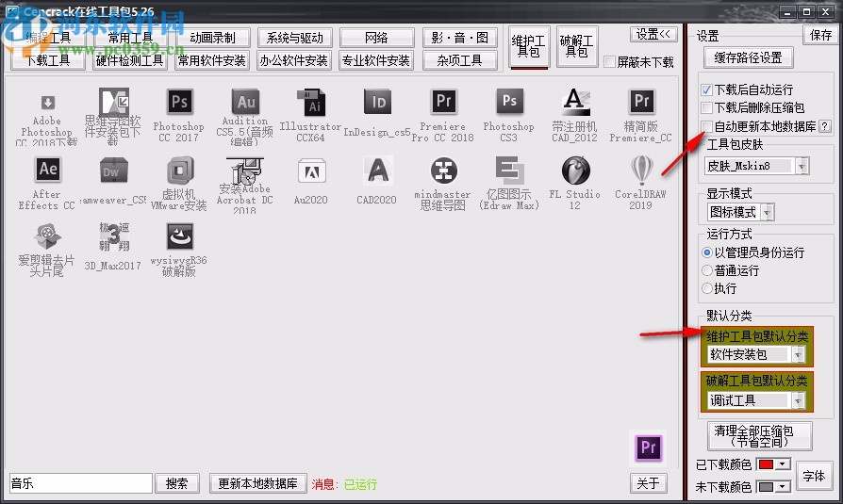
Task: Expand the 图标模式 display mode dropdown
Action: coord(768,213)
